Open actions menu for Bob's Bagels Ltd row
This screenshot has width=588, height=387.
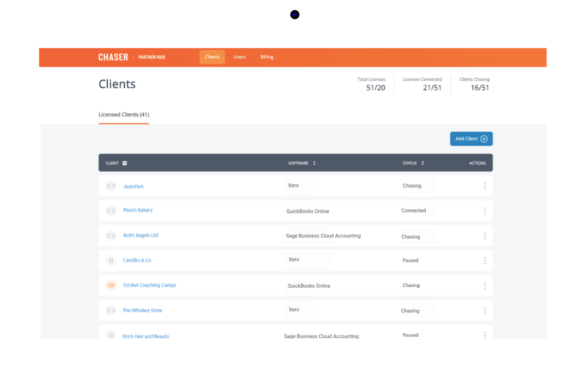[485, 236]
